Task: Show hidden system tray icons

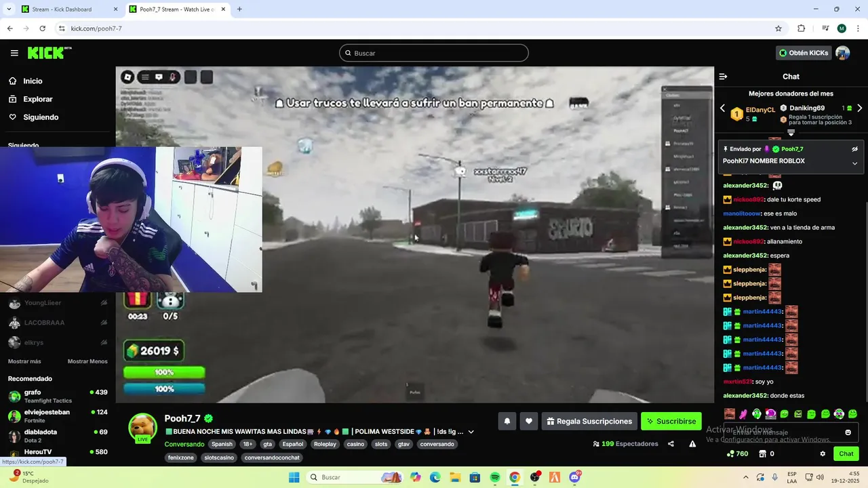Action: click(x=745, y=477)
